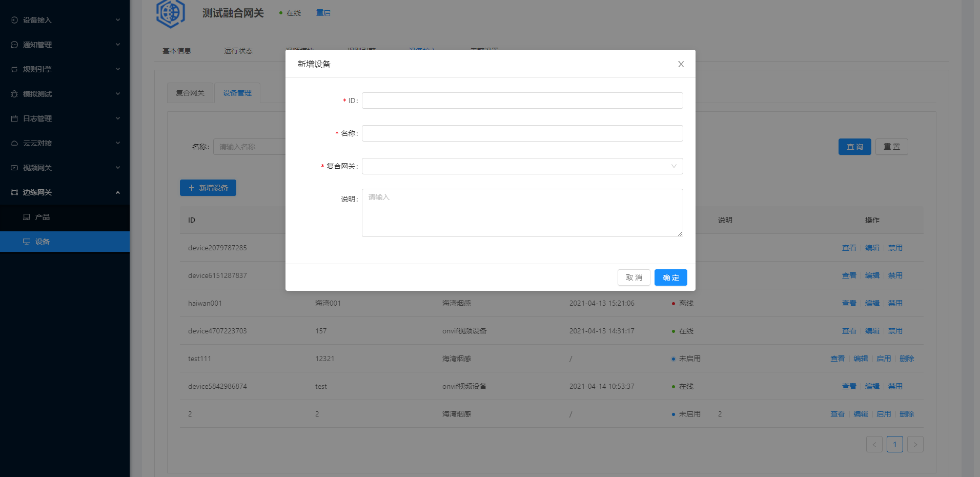
Task: Click the 确定 button to confirm
Action: pos(670,277)
